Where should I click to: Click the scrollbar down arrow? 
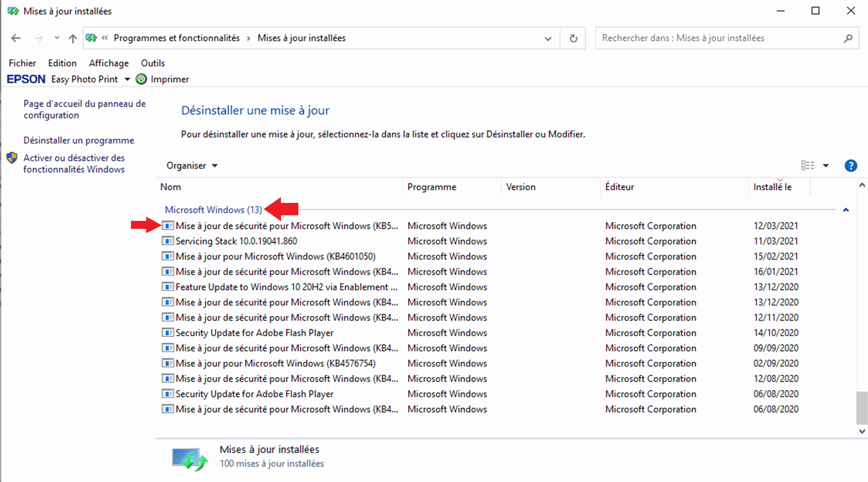(x=862, y=431)
